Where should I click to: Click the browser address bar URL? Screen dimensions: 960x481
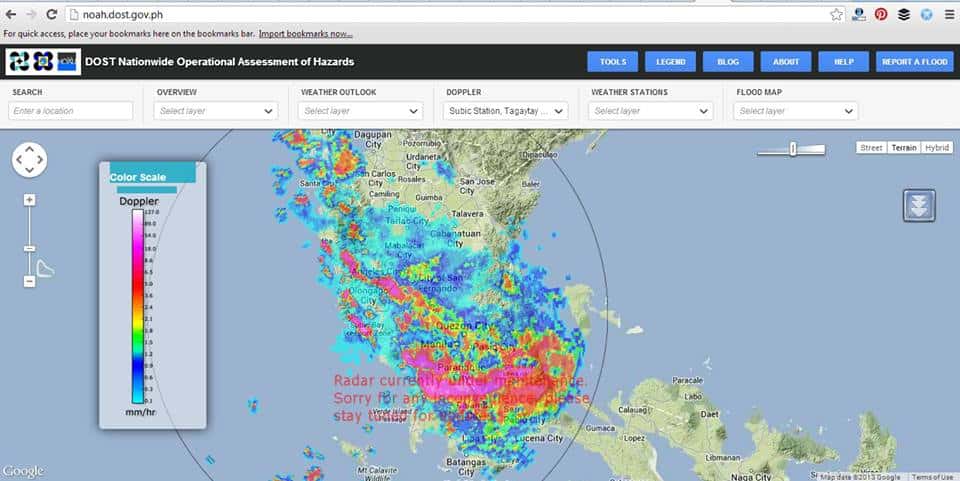(123, 14)
